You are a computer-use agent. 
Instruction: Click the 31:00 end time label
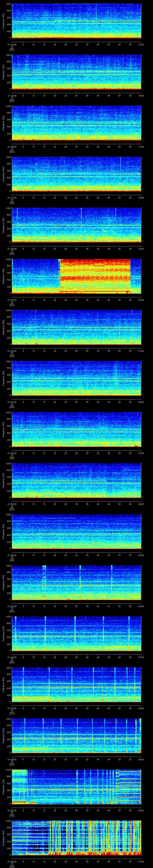point(141,861)
